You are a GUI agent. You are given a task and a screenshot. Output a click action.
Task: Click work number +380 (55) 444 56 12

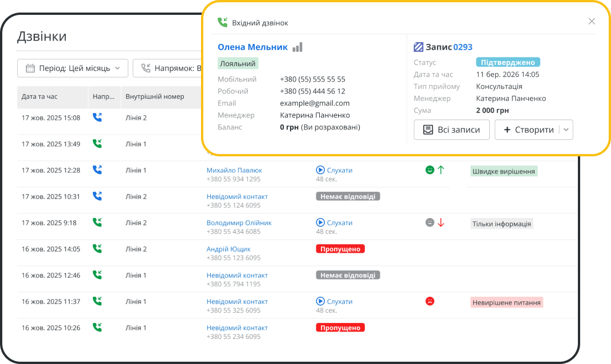tap(312, 91)
